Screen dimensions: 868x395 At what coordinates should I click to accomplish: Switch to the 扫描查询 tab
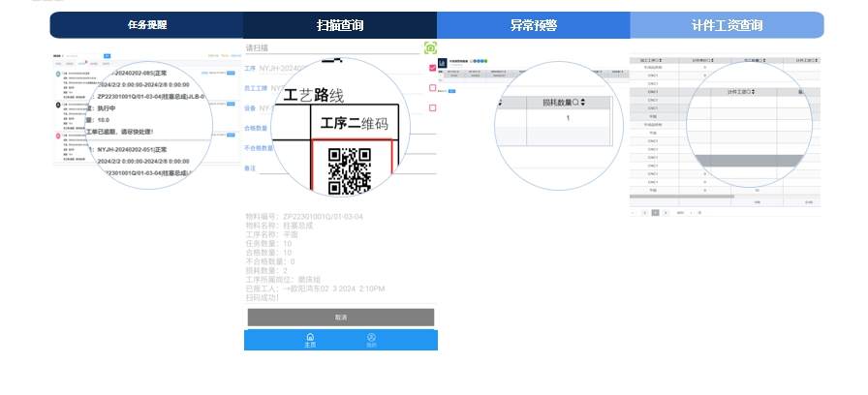tap(340, 25)
